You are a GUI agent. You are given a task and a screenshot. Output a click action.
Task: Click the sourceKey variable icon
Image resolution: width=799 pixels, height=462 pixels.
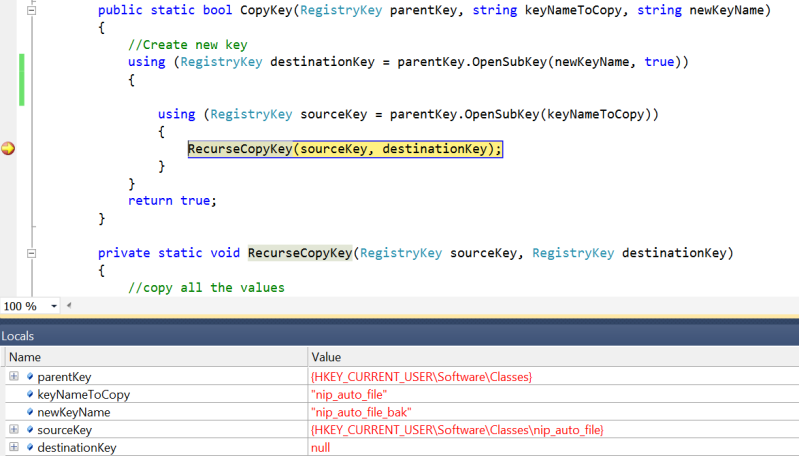pos(30,429)
